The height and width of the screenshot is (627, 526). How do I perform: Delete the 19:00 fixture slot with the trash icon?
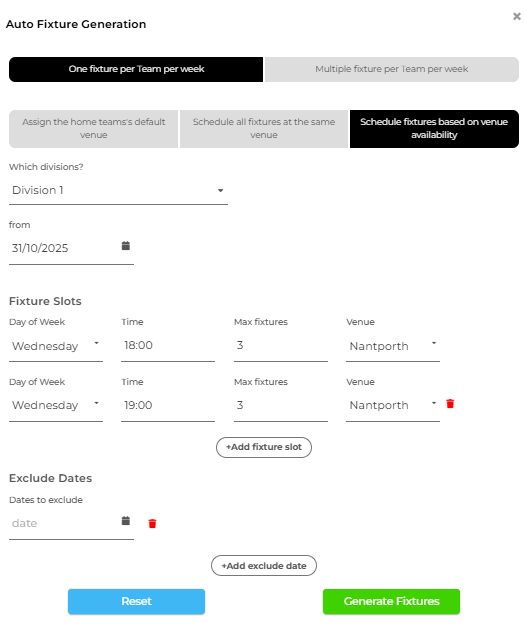(x=450, y=403)
